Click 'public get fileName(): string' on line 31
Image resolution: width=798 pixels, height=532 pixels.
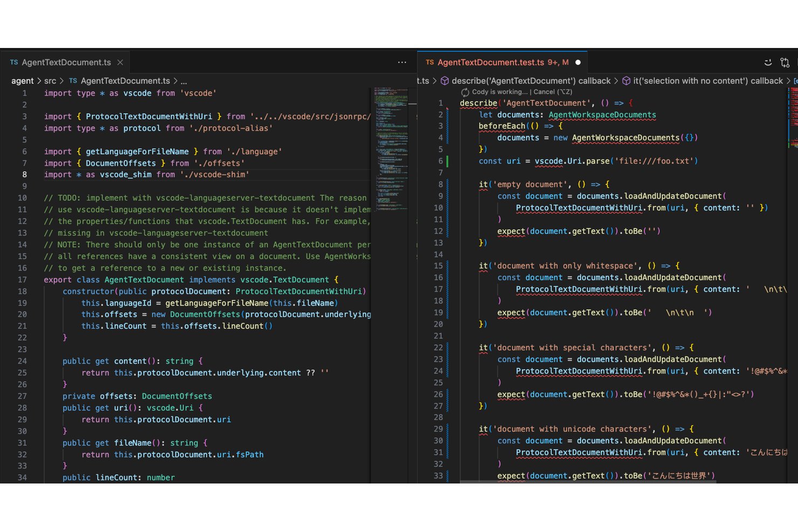[130, 443]
